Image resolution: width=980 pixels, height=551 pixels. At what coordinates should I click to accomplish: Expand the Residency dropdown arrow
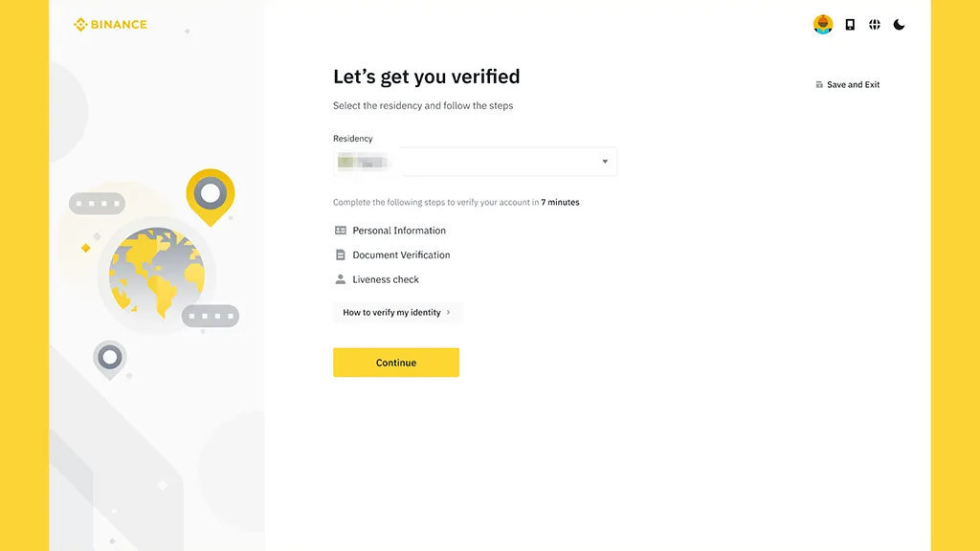pos(605,161)
